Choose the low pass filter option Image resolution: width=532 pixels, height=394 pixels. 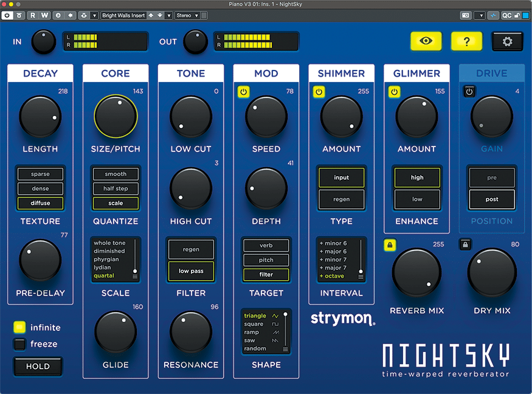tap(191, 271)
